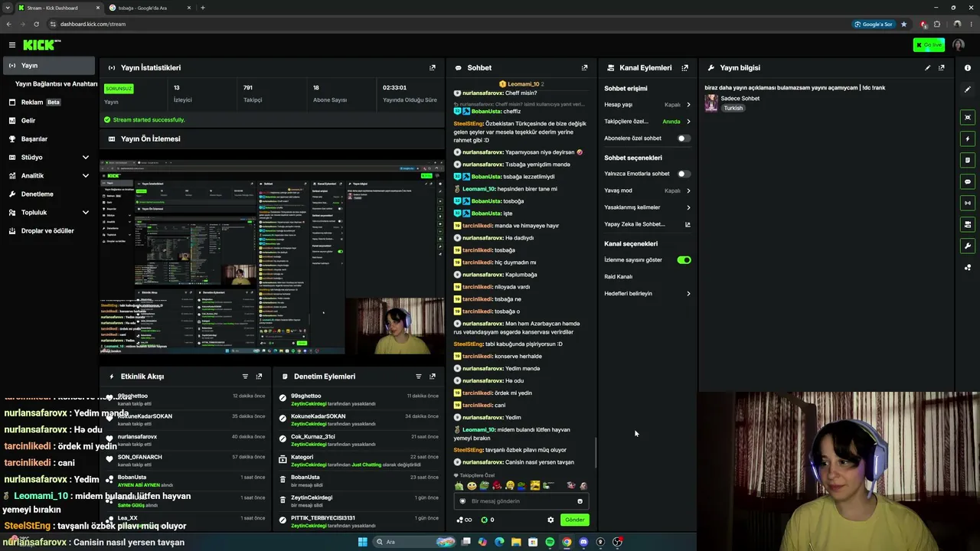
Task: Click the address bar URL dashboard.kick.com/stream
Action: [x=93, y=24]
